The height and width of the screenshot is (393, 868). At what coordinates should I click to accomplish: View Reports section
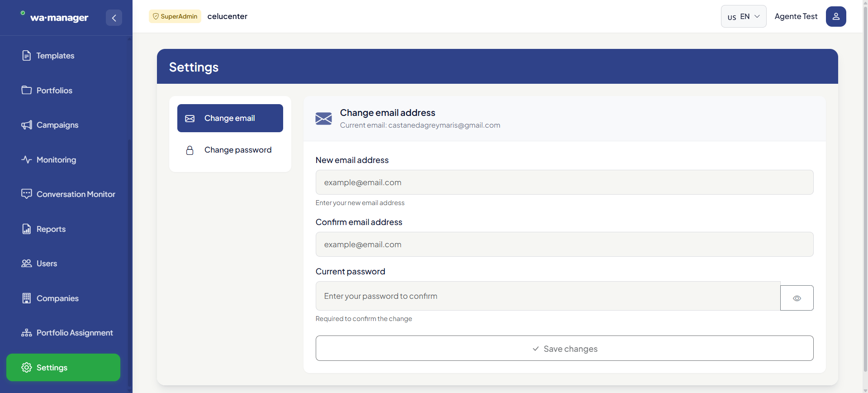[x=63, y=229]
